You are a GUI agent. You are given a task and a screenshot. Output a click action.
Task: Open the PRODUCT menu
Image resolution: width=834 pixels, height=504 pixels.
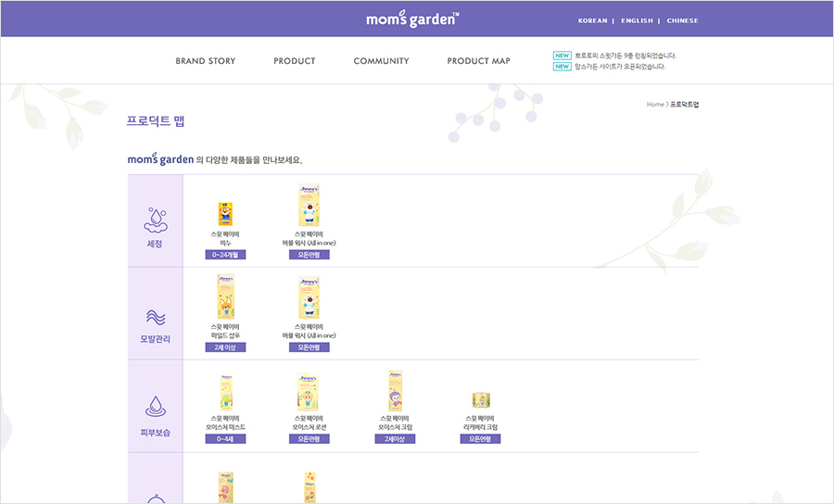click(x=294, y=61)
